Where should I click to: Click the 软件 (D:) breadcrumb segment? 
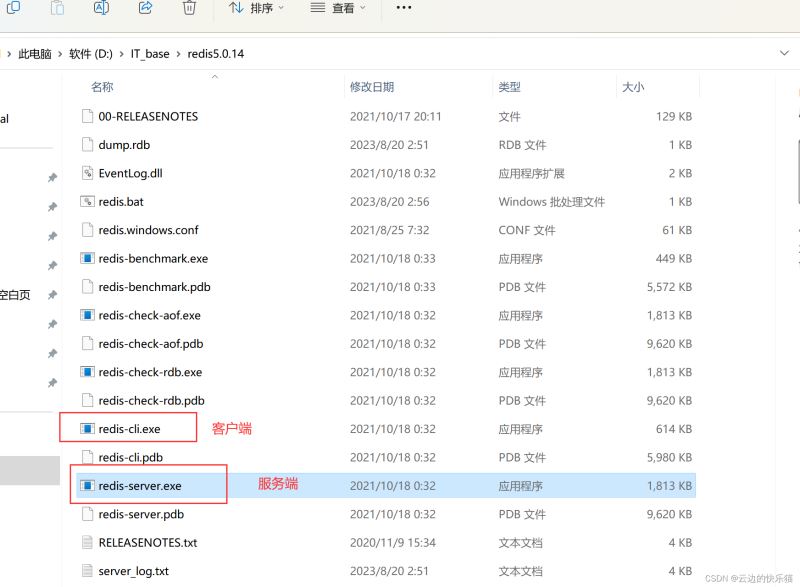point(93,54)
